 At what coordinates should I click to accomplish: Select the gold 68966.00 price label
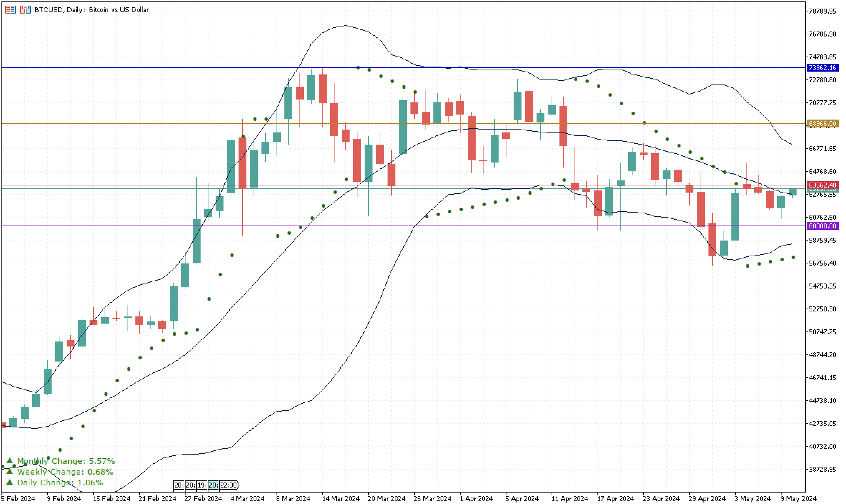point(823,124)
